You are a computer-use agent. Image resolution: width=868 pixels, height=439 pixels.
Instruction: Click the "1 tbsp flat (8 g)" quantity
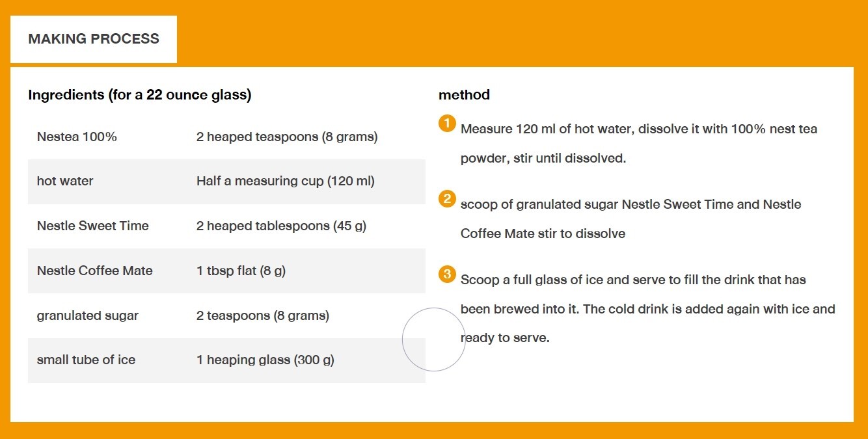(241, 271)
